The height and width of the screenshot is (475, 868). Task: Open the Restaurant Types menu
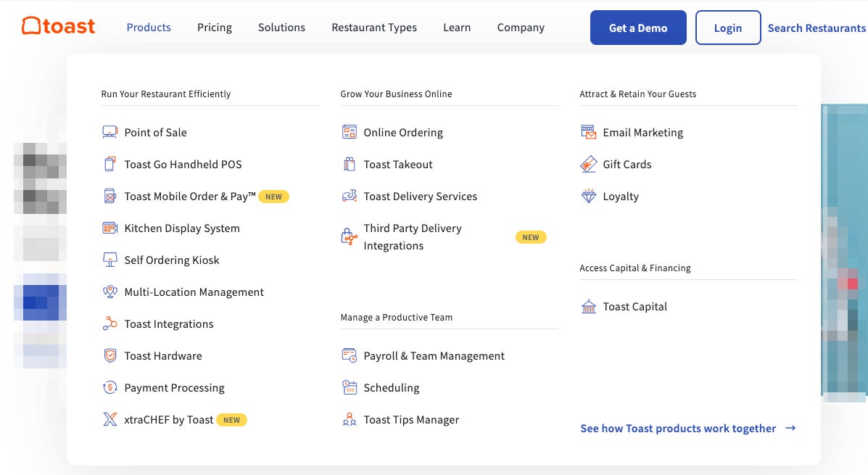pos(373,27)
